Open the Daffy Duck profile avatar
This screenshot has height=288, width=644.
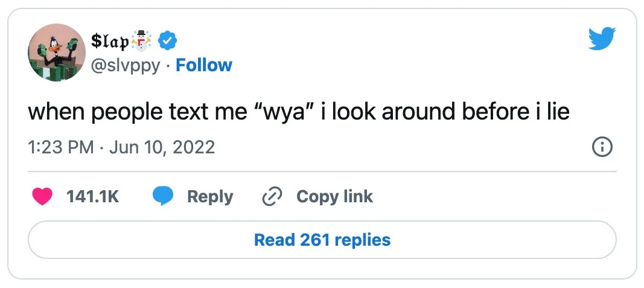[56, 53]
